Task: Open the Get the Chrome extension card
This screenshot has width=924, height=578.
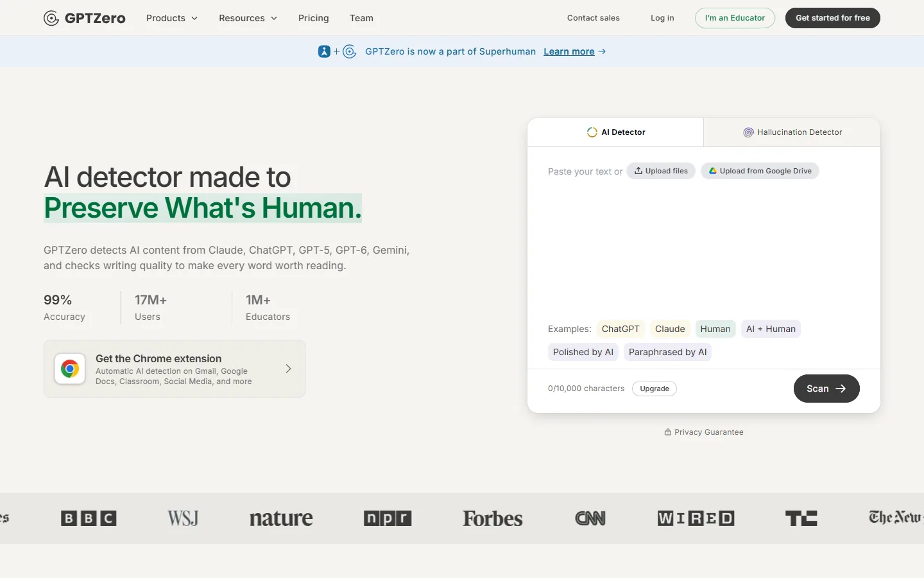Action: tap(175, 369)
